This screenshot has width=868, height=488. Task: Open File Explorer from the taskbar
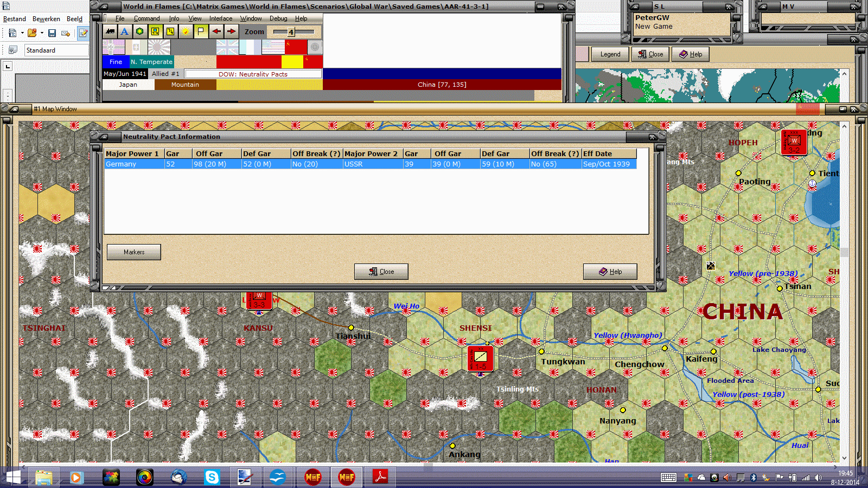[x=43, y=477]
